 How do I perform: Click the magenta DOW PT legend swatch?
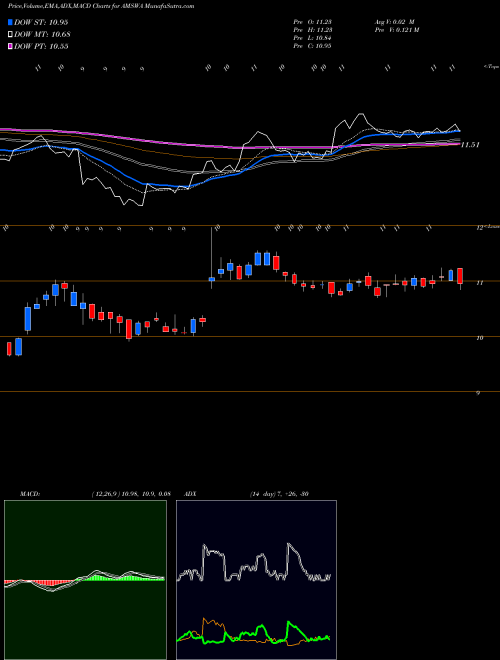click(x=11, y=46)
